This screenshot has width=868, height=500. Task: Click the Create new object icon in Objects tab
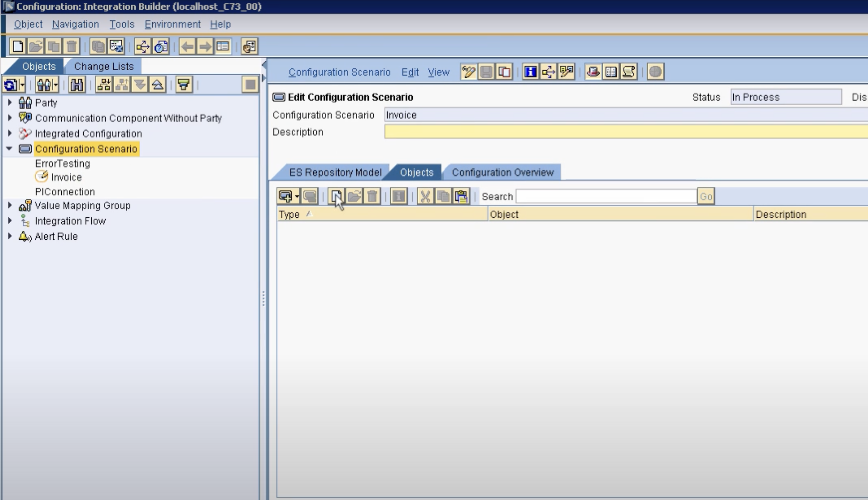[x=336, y=196]
